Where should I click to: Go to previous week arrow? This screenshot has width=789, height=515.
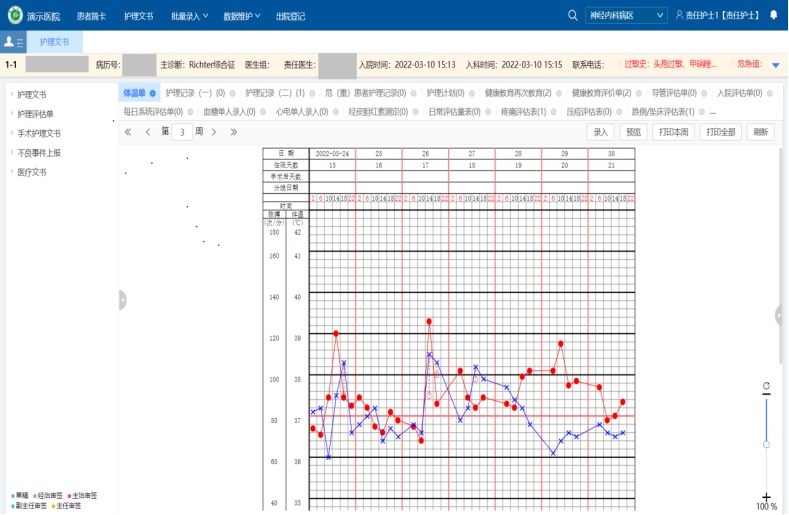pyautogui.click(x=148, y=132)
